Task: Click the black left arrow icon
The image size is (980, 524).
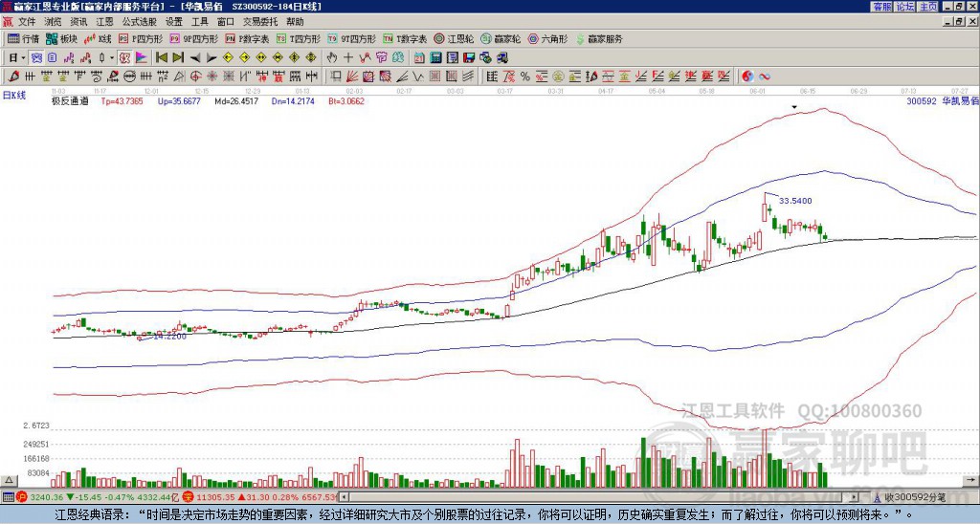Action: coord(195,58)
